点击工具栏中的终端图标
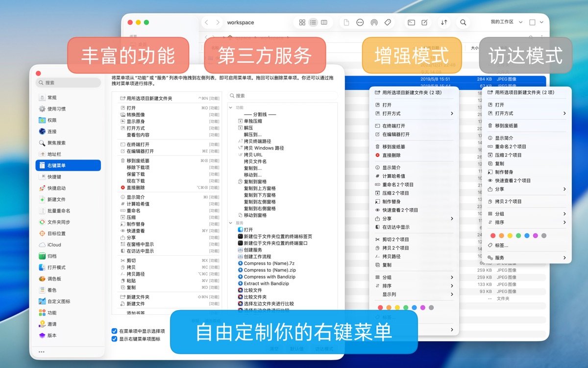 tap(411, 22)
